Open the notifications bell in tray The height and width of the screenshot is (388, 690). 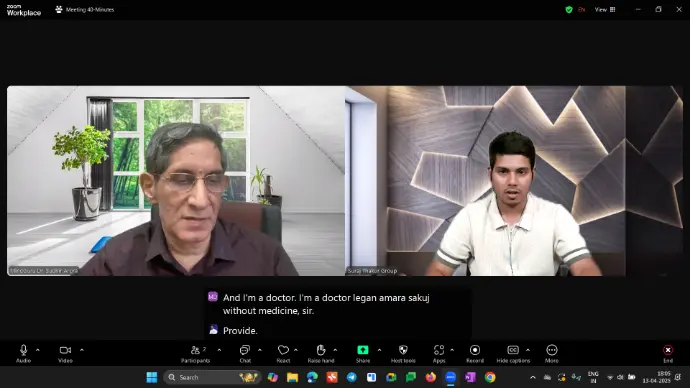click(x=678, y=377)
